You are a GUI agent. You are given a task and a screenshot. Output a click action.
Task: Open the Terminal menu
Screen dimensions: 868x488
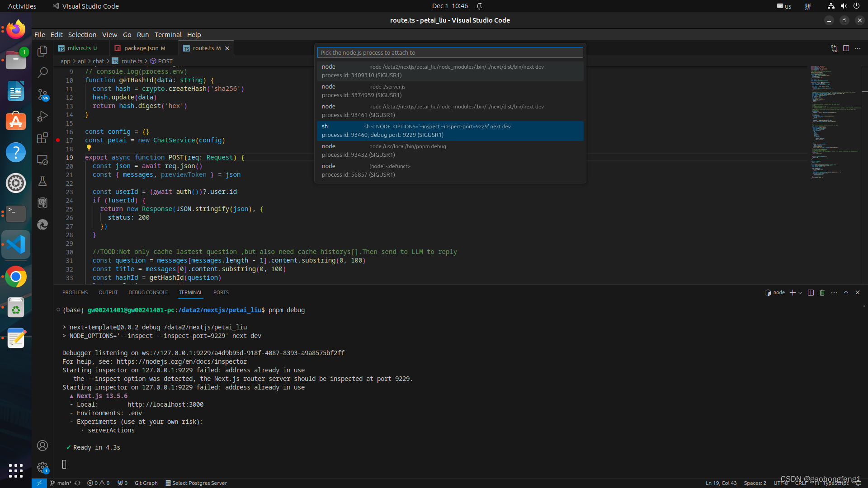point(168,35)
